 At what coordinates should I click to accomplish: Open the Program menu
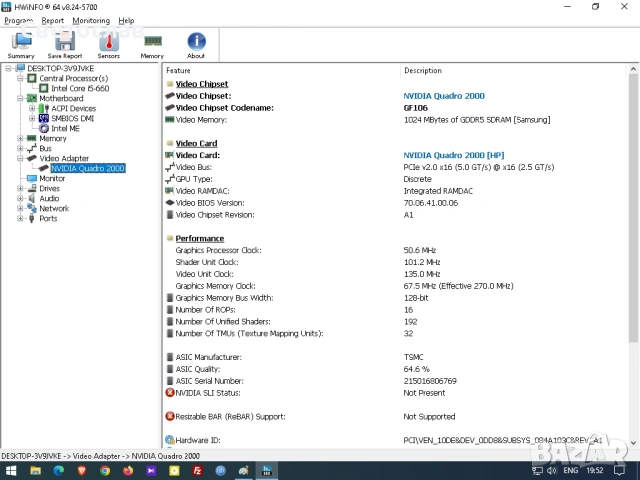click(x=18, y=20)
